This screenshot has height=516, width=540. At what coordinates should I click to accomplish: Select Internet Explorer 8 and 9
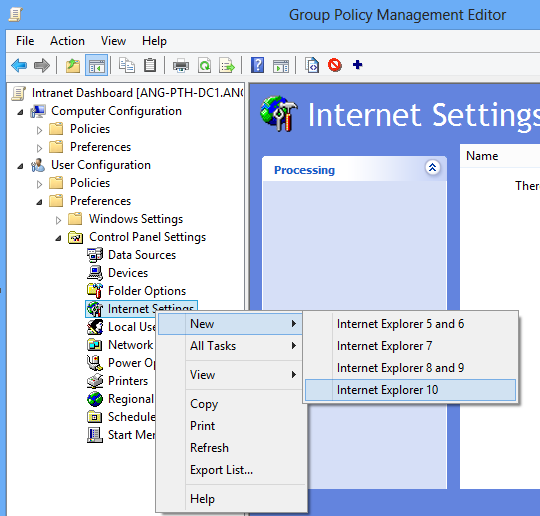click(x=411, y=368)
